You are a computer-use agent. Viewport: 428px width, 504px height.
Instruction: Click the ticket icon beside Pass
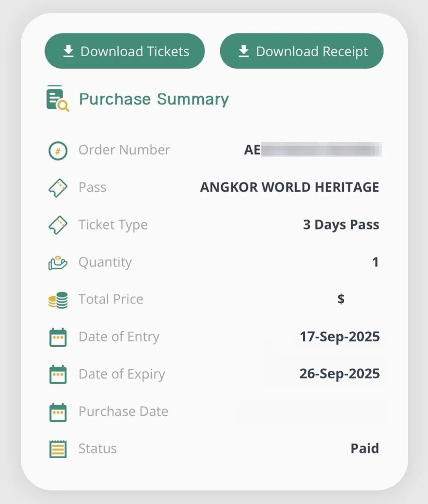tap(58, 187)
